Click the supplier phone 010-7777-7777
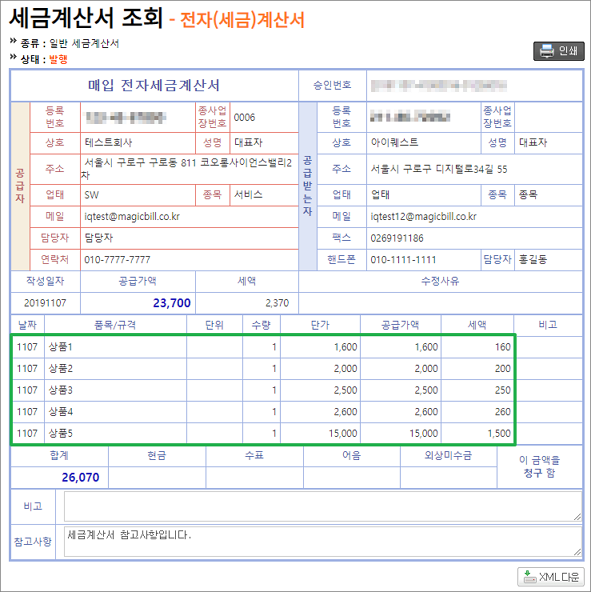 tap(117, 260)
